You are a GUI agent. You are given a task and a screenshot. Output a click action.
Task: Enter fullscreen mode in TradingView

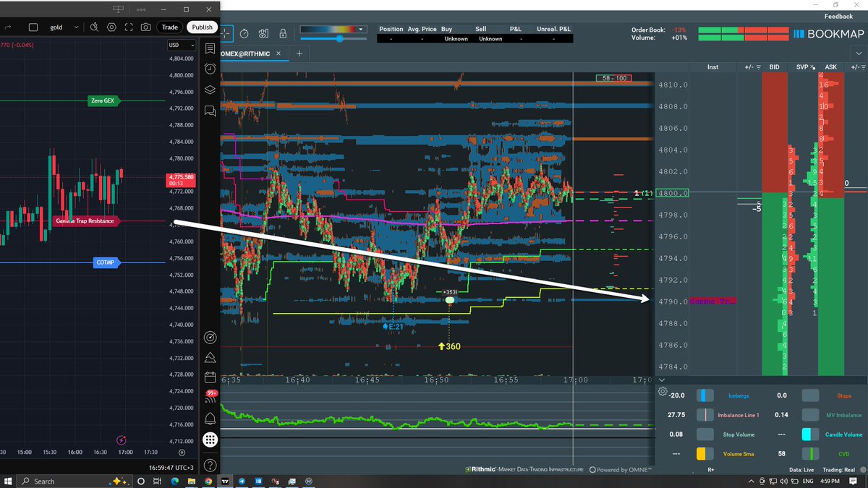[129, 27]
